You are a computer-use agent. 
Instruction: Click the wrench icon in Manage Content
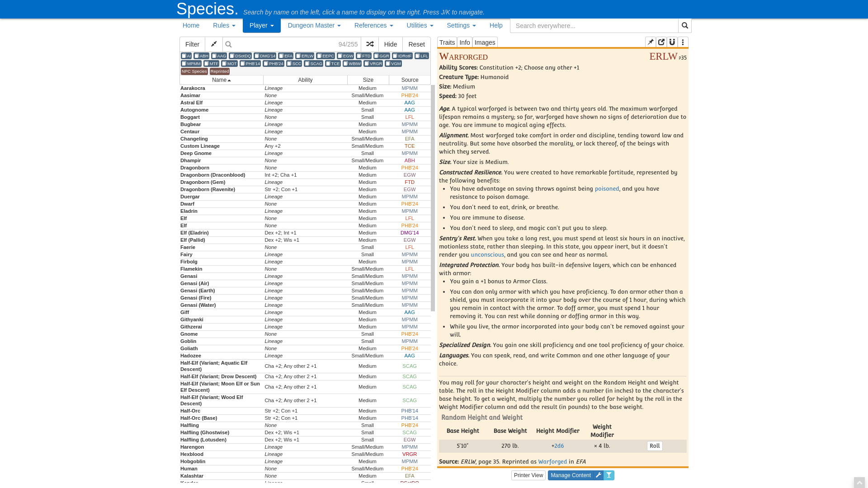(x=598, y=475)
